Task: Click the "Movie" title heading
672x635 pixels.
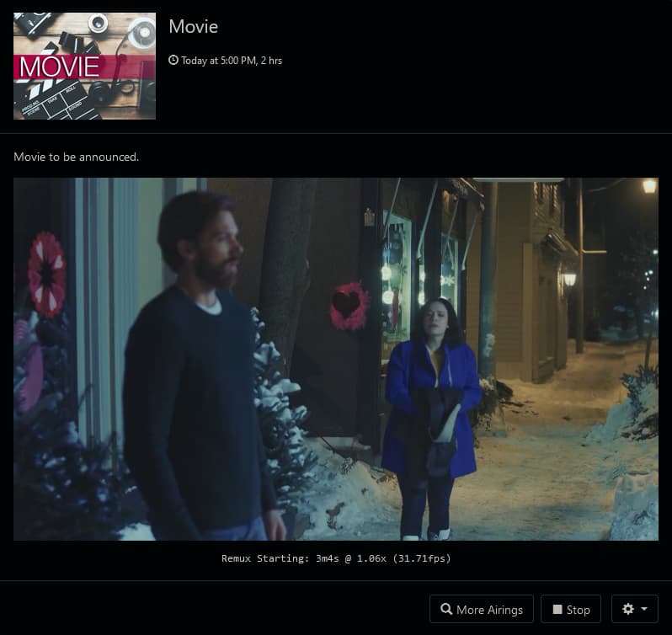Action: pos(193,26)
